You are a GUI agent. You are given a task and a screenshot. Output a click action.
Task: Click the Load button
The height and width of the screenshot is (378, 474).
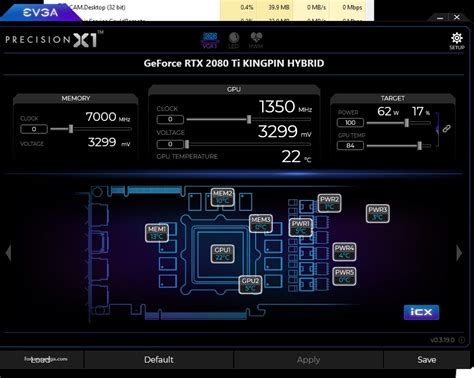[x=41, y=359]
